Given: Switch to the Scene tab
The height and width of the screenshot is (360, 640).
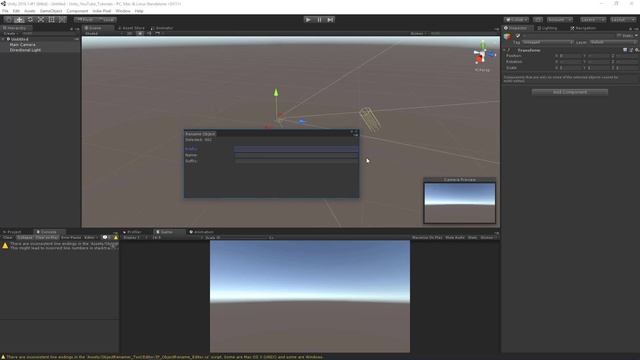Looking at the screenshot, I should pyautogui.click(x=98, y=28).
